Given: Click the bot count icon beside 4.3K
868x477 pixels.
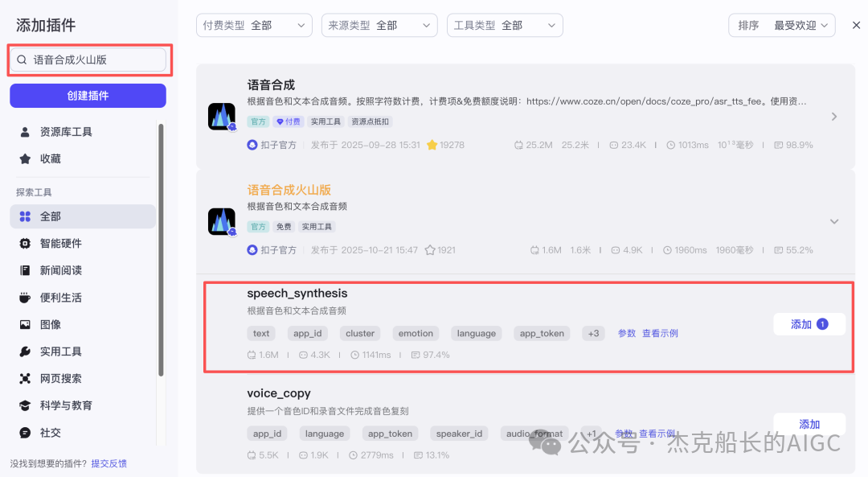Looking at the screenshot, I should tap(303, 355).
